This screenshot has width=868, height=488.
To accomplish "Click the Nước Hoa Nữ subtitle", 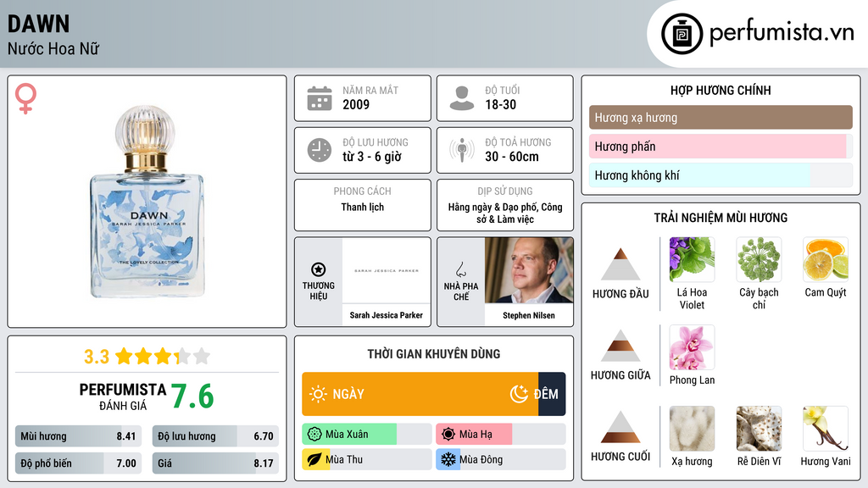I will point(53,48).
